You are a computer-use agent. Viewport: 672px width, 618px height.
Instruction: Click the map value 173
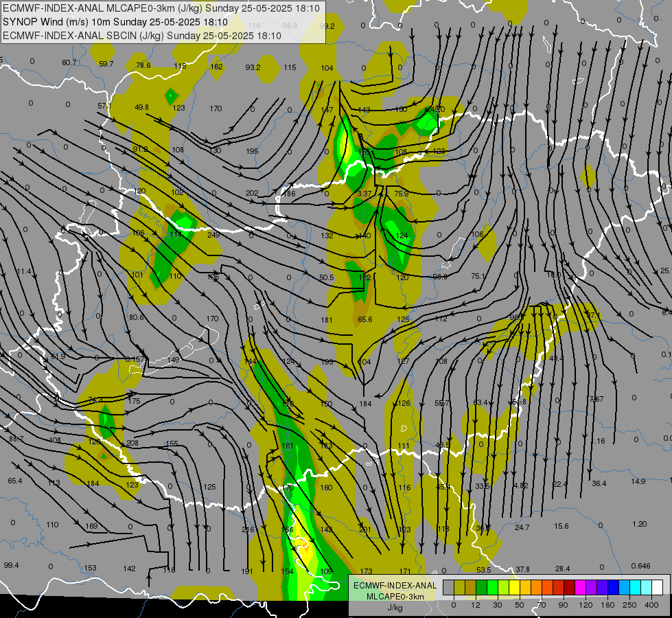pos(367,571)
